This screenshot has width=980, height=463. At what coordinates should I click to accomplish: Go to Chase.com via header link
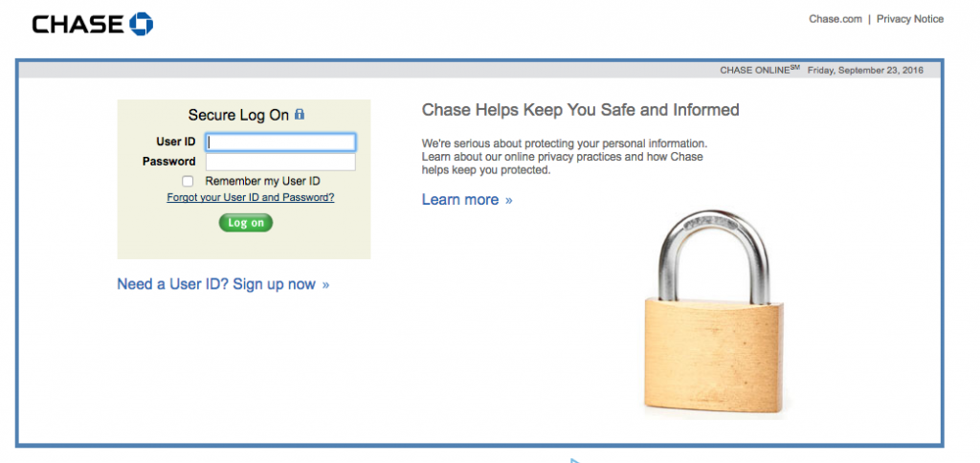(835, 19)
